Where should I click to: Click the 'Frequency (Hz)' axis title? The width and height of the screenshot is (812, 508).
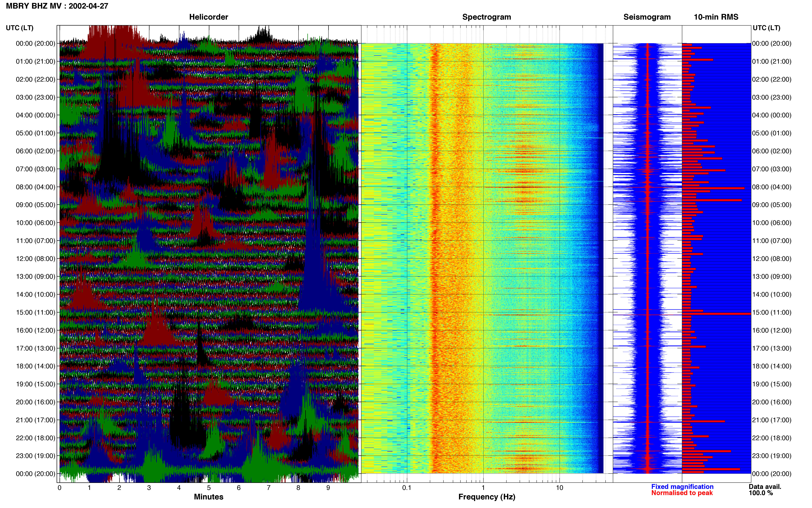point(487,497)
